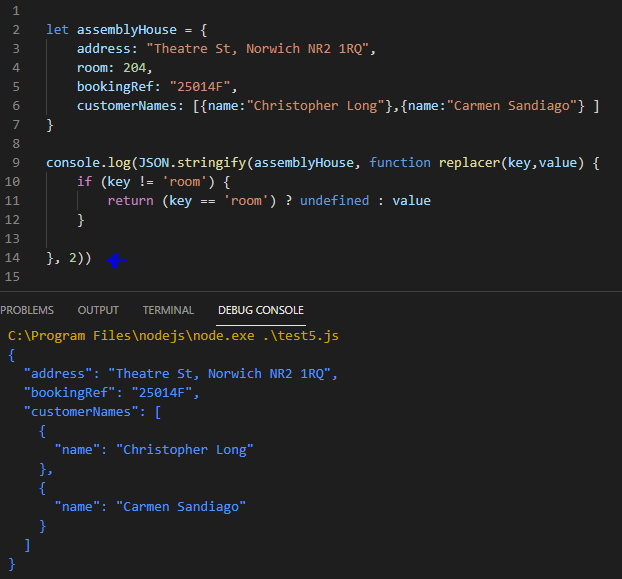
Task: Select the DEBUG CONSOLE tab
Action: click(x=261, y=310)
